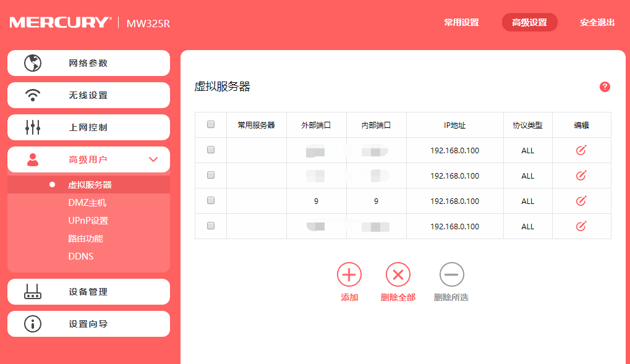Image resolution: width=630 pixels, height=364 pixels.
Task: Click the router icon for 设备管理
Action: tap(33, 292)
